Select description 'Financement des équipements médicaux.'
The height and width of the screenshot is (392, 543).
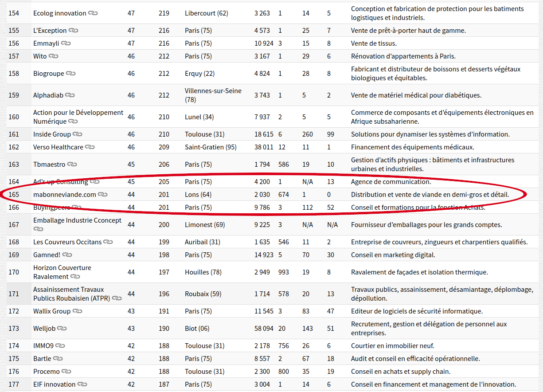click(x=413, y=147)
